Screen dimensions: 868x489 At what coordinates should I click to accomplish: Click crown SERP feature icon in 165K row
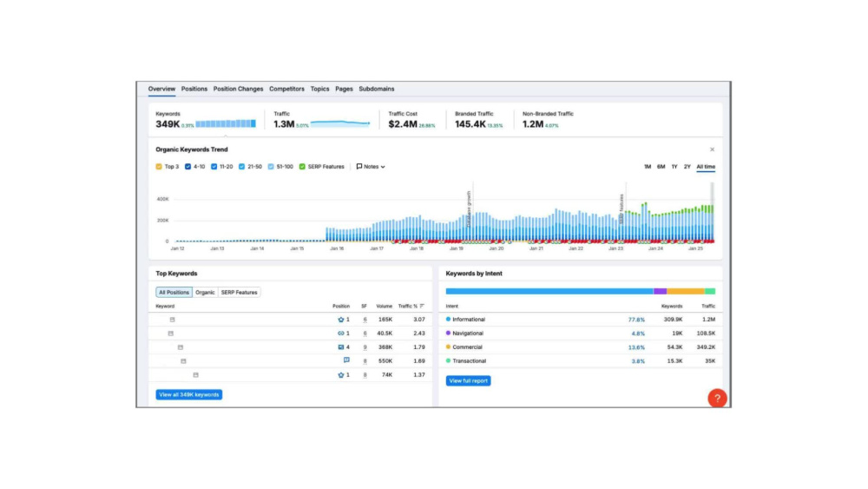pos(341,320)
